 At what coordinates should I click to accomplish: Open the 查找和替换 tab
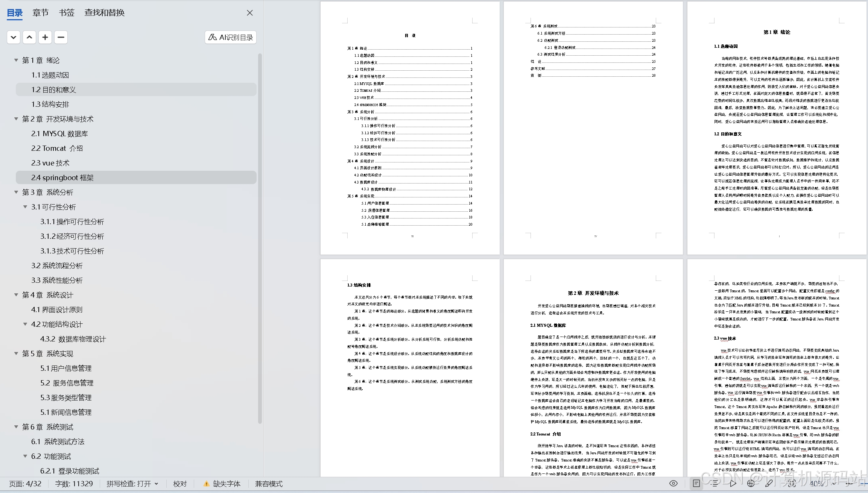pyautogui.click(x=105, y=13)
